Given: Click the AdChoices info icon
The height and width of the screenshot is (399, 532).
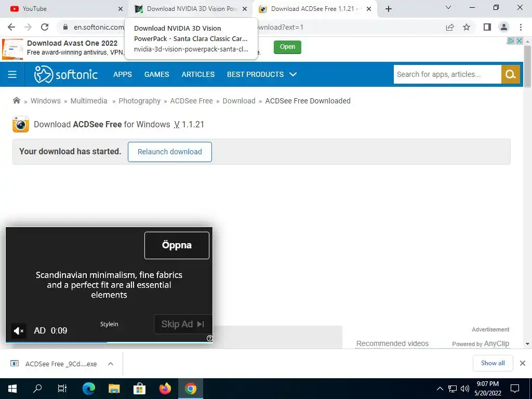Looking at the screenshot, I should point(511,41).
